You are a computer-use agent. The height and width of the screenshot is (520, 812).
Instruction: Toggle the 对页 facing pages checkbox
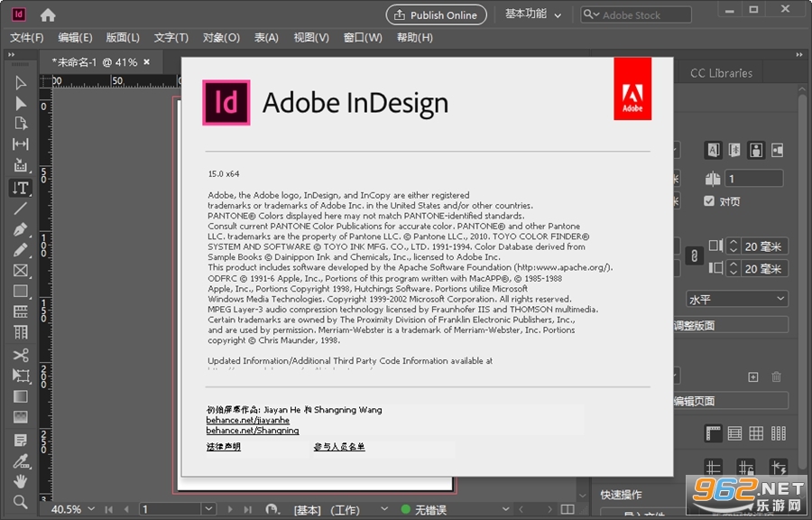[x=709, y=201]
